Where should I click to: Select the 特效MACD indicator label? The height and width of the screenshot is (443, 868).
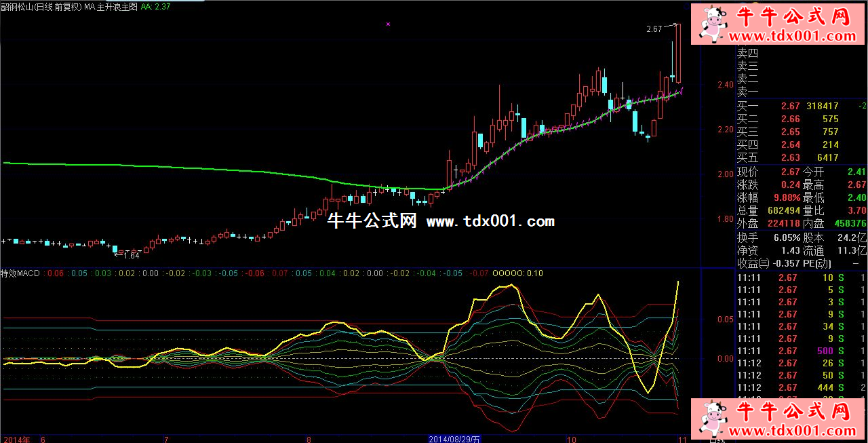[20, 273]
